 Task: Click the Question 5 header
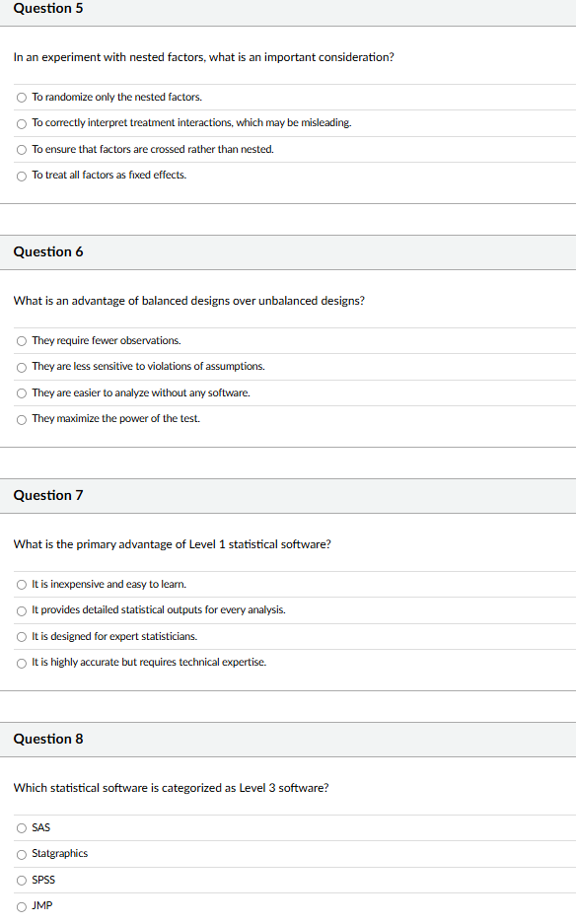click(47, 9)
